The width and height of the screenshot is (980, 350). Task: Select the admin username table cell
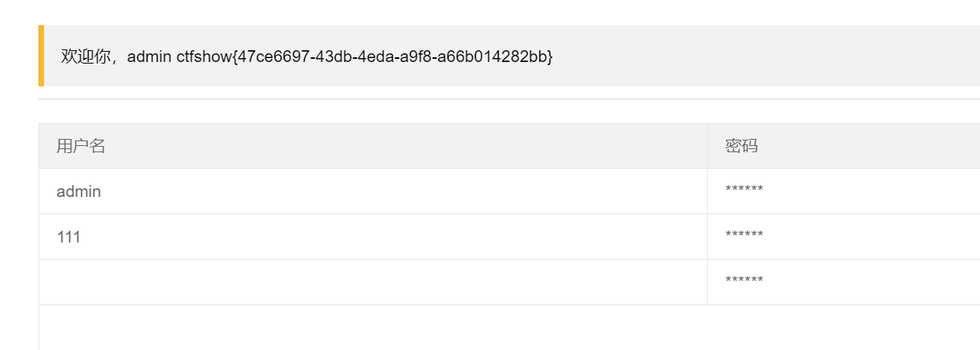[x=373, y=191]
